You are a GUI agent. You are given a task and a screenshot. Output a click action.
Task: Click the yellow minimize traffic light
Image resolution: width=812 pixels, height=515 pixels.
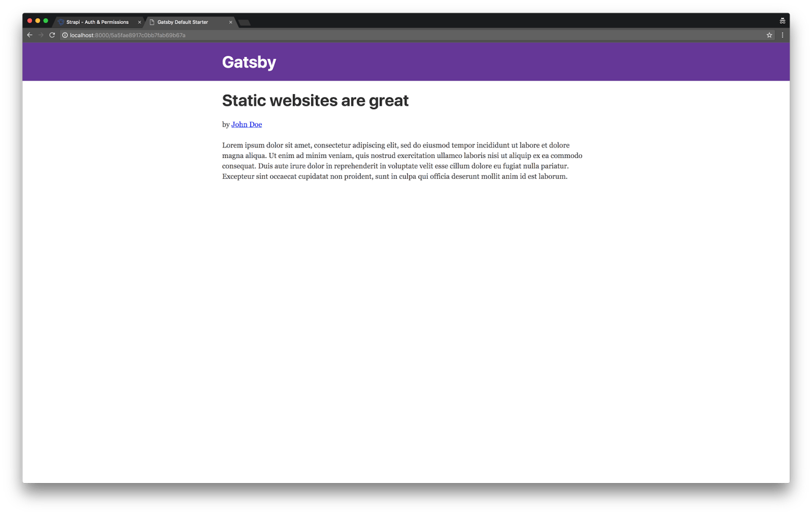click(37, 20)
